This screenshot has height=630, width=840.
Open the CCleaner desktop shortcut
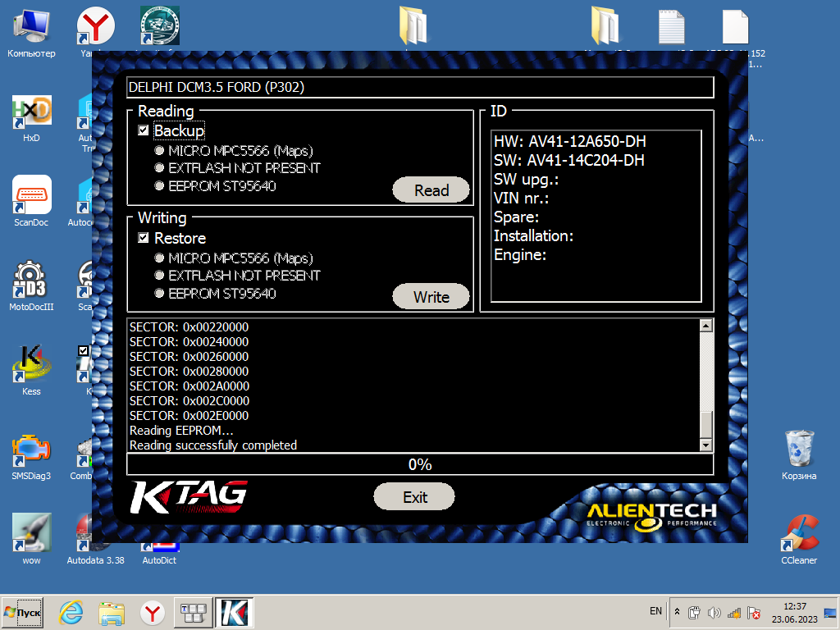click(x=798, y=534)
